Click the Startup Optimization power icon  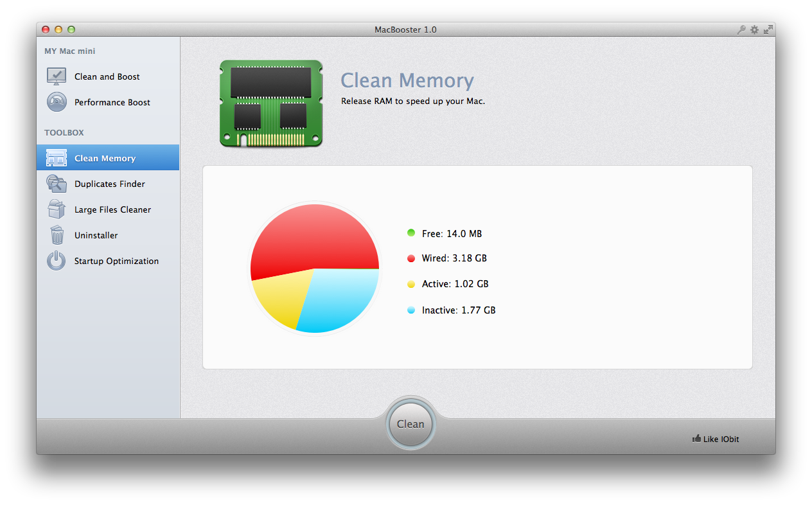57,261
